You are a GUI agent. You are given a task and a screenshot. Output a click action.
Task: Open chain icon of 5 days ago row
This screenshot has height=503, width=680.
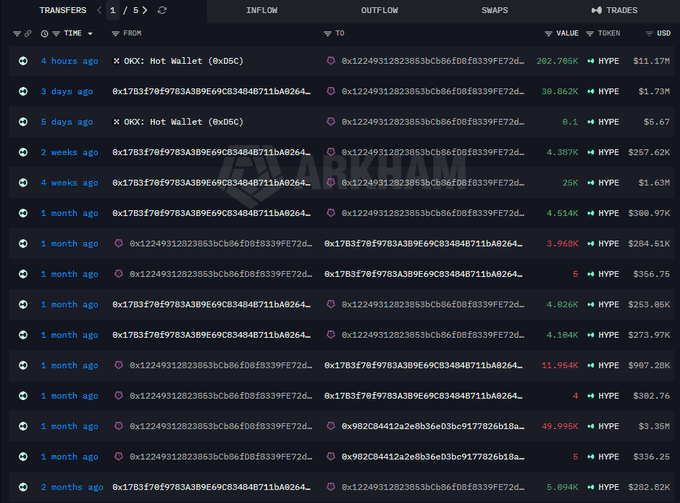23,122
